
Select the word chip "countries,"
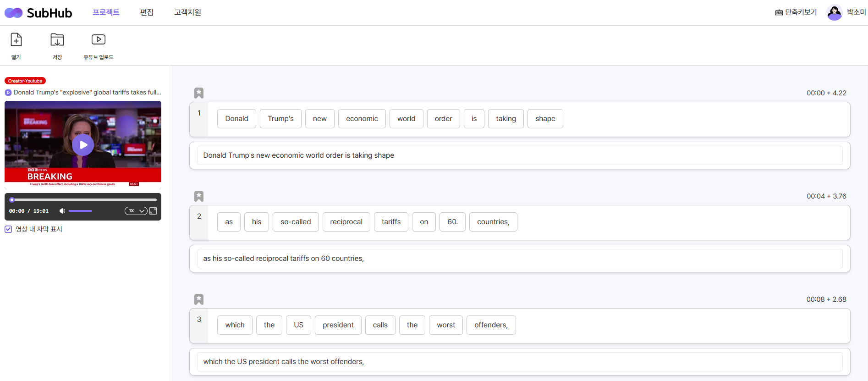[x=493, y=222]
